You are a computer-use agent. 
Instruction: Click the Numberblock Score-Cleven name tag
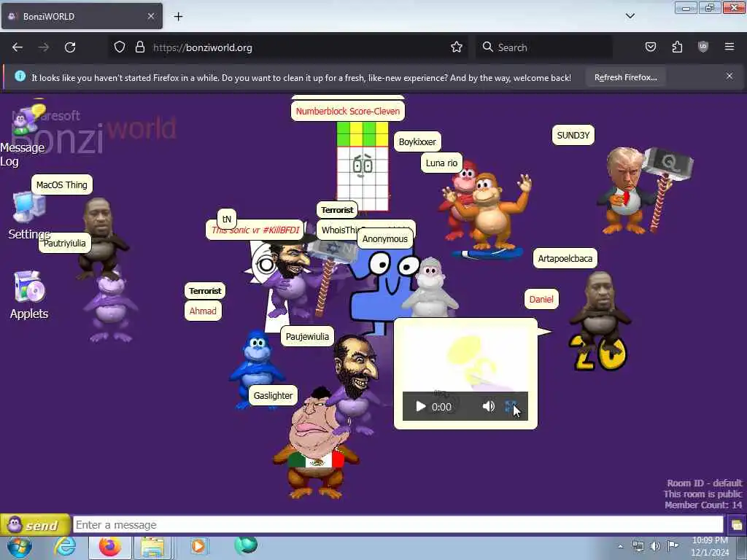pos(348,111)
